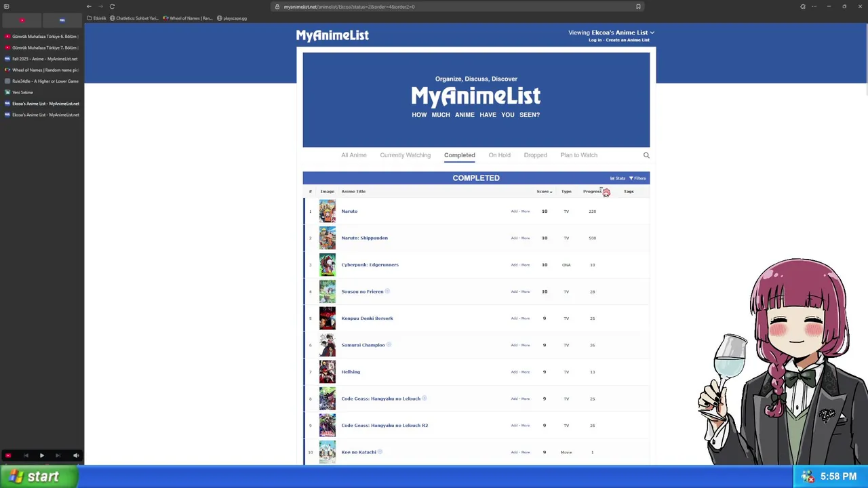Open the Stats chart button
This screenshot has height=488, width=868.
coord(618,178)
